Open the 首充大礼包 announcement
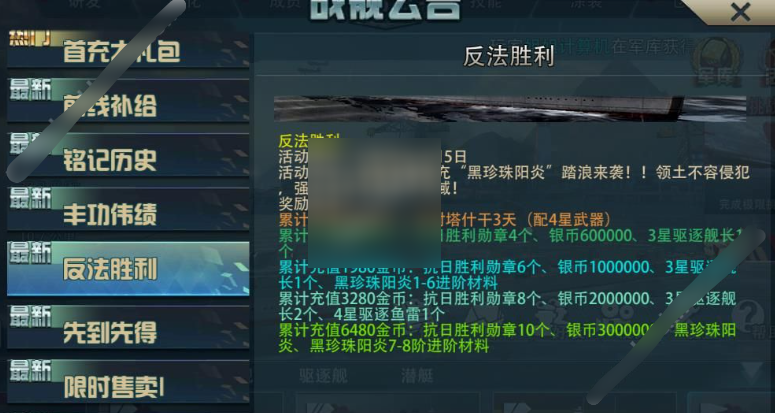 pos(128,49)
